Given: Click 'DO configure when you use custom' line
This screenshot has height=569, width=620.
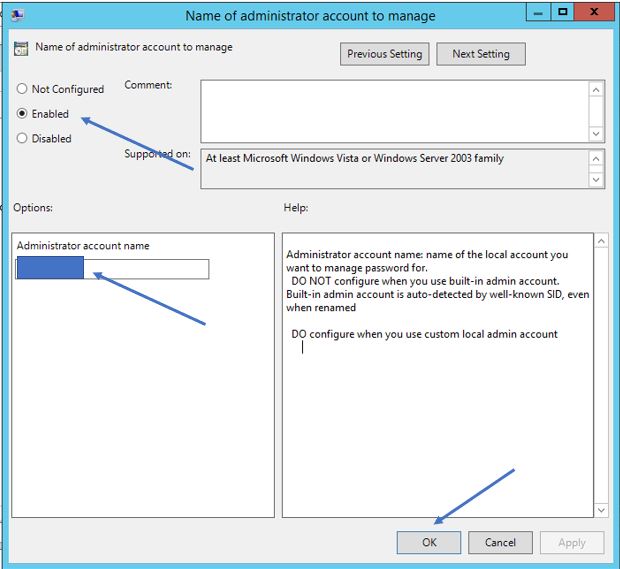Looking at the screenshot, I should [424, 334].
